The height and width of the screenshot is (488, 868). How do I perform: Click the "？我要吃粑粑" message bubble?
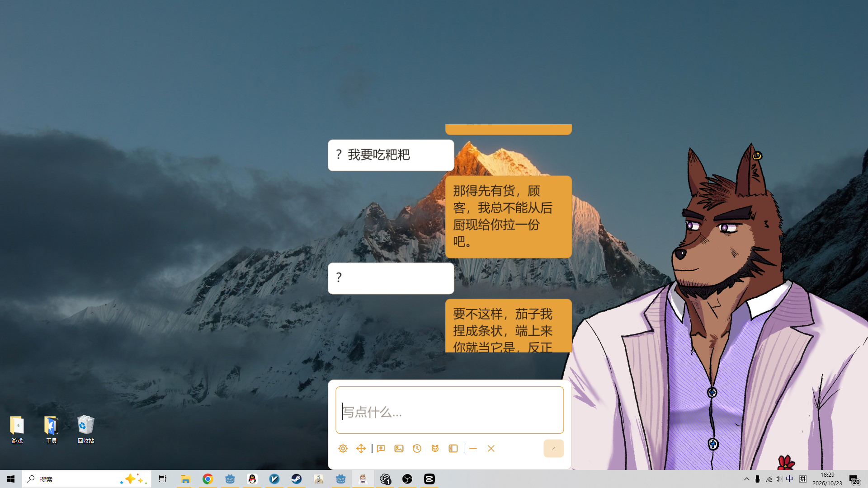coord(391,155)
